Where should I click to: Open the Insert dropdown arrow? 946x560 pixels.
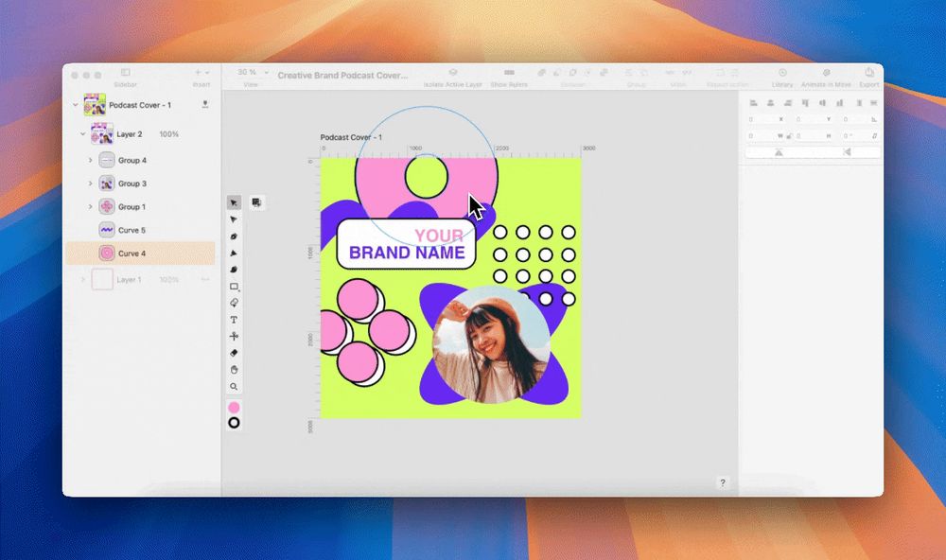coord(207,73)
